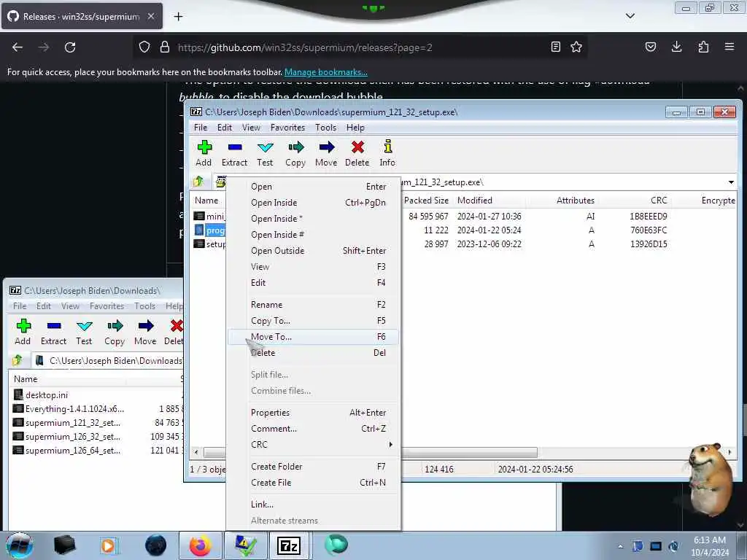This screenshot has height=560, width=747.
Task: Open Firefox hamburger menu
Action: click(x=729, y=47)
